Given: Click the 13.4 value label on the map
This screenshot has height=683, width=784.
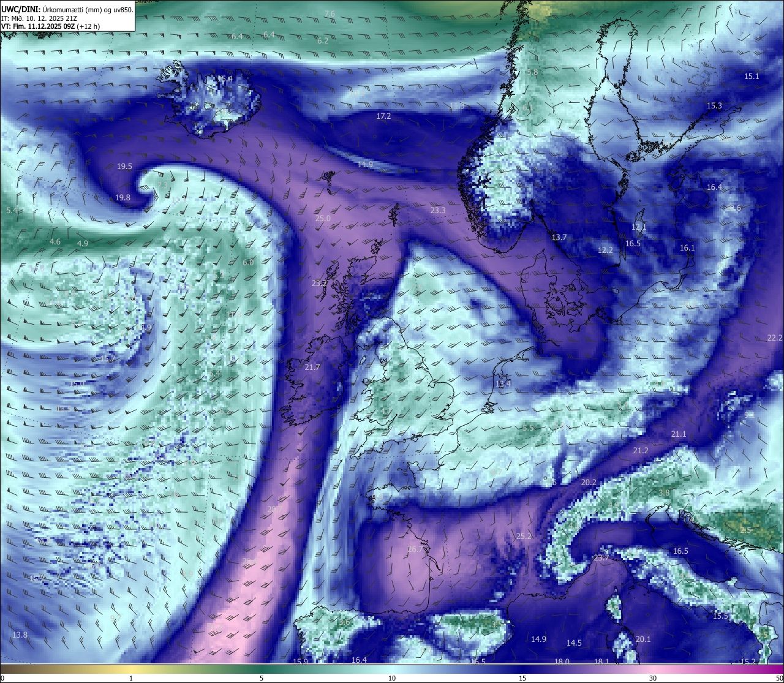Looking at the screenshot, I should [x=503, y=384].
